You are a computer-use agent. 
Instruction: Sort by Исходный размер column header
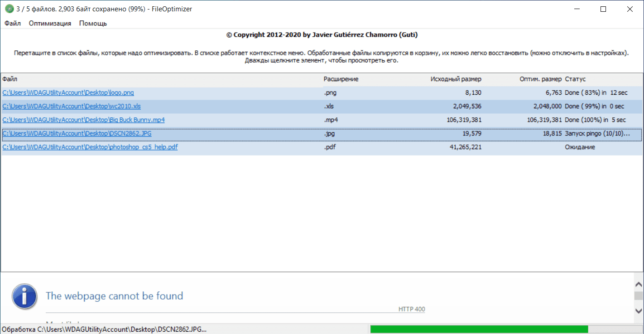[456, 79]
